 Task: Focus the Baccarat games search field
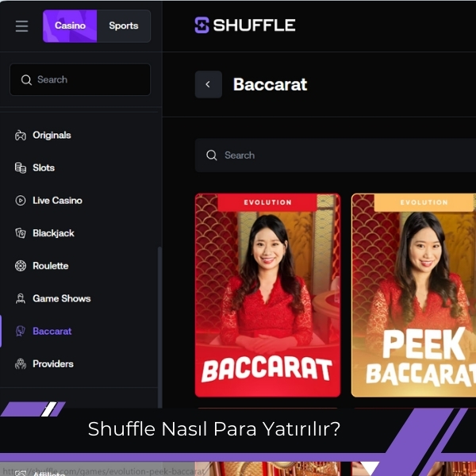[336, 155]
